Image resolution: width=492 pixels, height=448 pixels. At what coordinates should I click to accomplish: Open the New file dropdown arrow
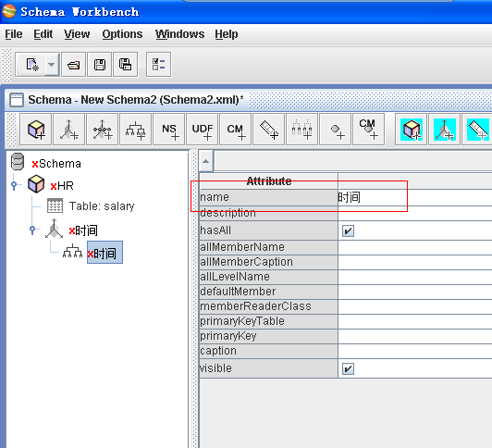[x=52, y=65]
